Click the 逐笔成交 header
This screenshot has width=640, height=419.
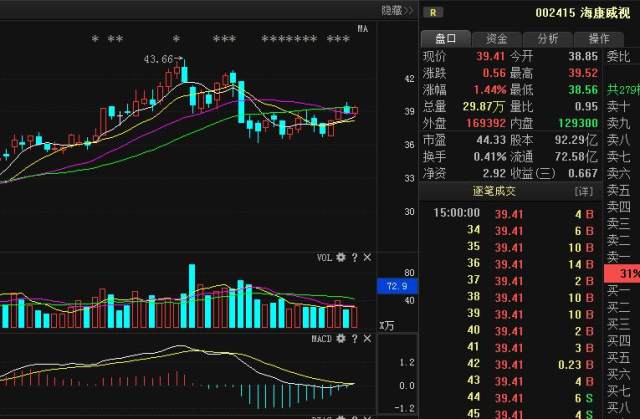(x=494, y=191)
